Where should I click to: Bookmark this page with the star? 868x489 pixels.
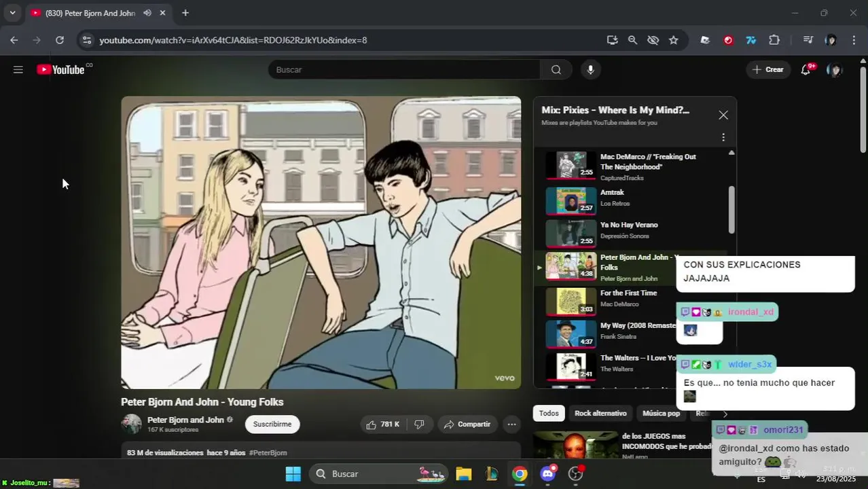pyautogui.click(x=673, y=40)
